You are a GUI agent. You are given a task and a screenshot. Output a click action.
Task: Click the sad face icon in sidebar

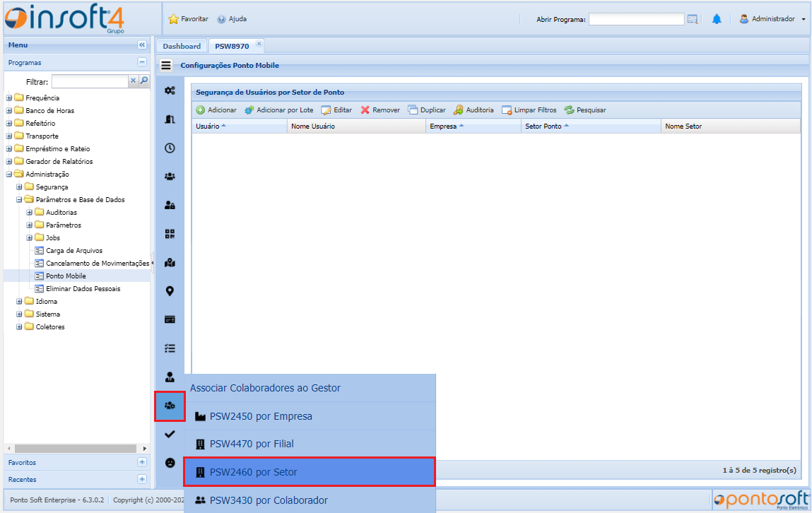pyautogui.click(x=170, y=463)
